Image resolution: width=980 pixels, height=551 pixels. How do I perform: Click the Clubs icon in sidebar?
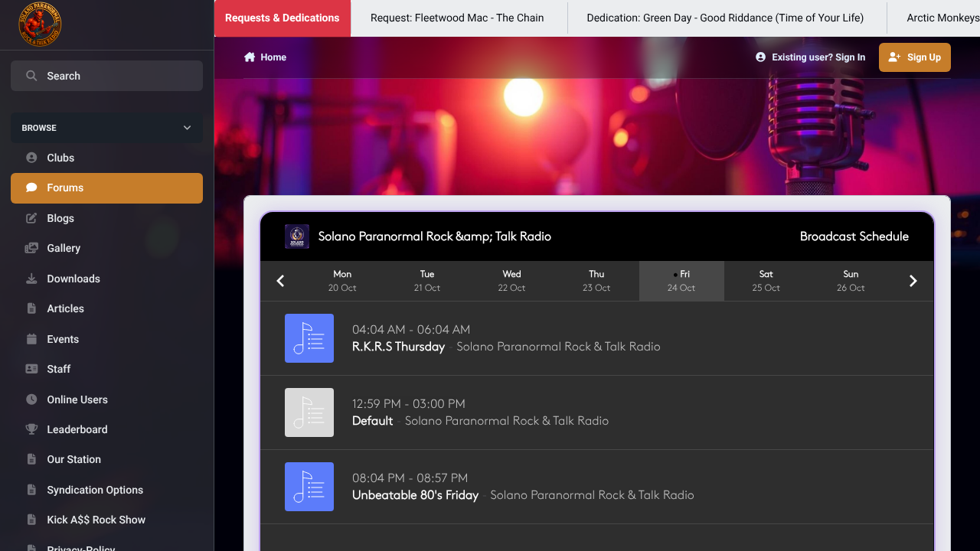tap(31, 158)
